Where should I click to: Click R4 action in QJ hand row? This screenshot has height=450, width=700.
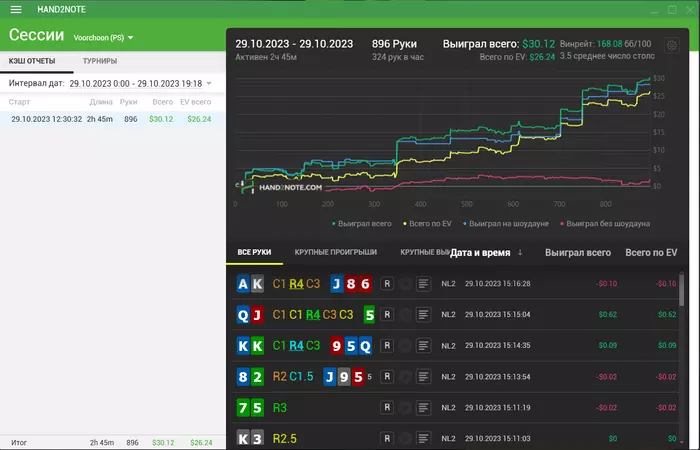313,315
